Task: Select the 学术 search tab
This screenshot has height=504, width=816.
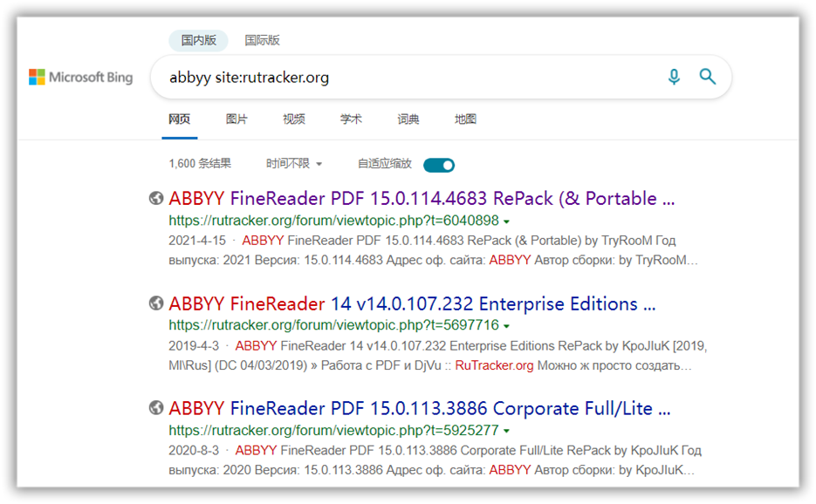Action: pos(352,119)
